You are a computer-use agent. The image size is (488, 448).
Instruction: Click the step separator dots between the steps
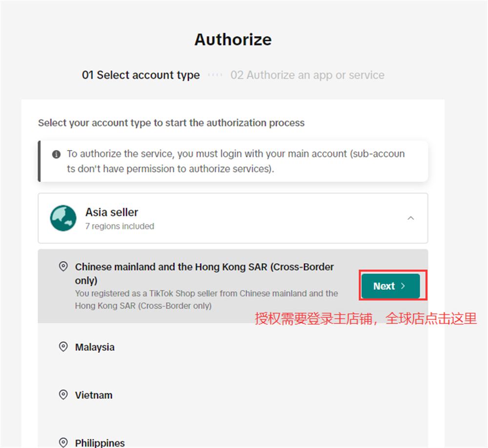point(215,75)
